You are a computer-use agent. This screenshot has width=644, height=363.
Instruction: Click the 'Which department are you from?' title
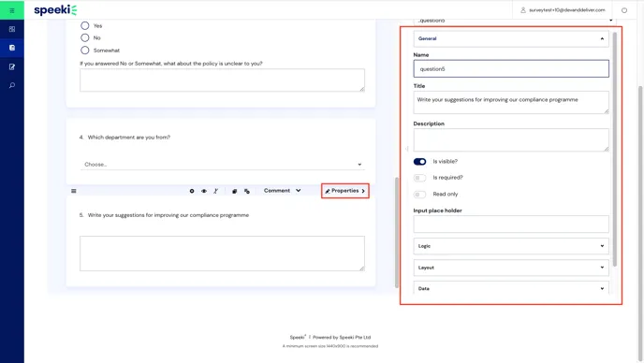click(x=128, y=138)
